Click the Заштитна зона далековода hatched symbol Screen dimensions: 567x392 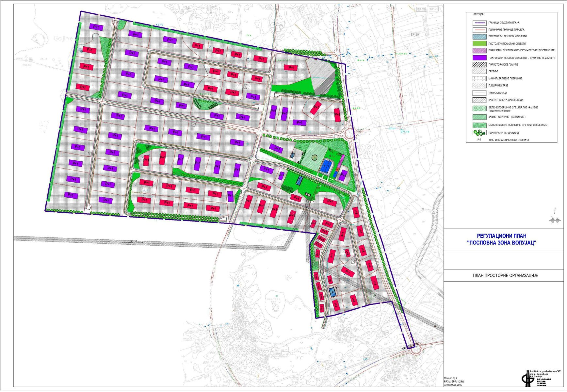click(x=479, y=100)
